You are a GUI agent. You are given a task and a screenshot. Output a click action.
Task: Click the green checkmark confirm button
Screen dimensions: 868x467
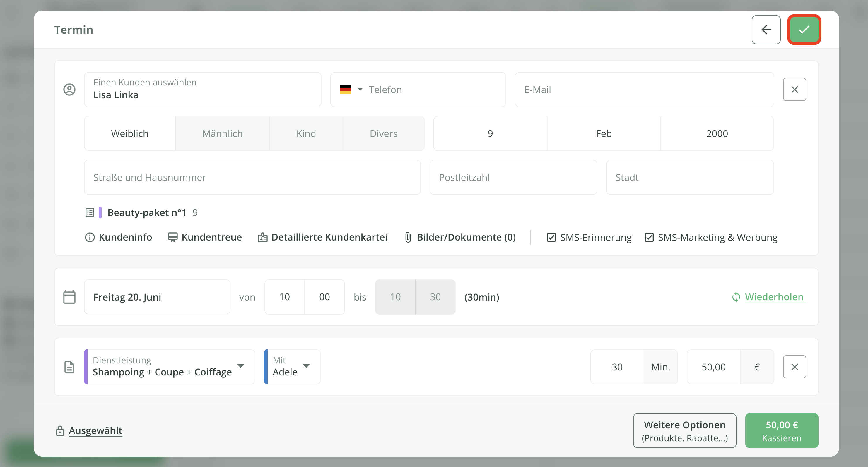(x=804, y=30)
